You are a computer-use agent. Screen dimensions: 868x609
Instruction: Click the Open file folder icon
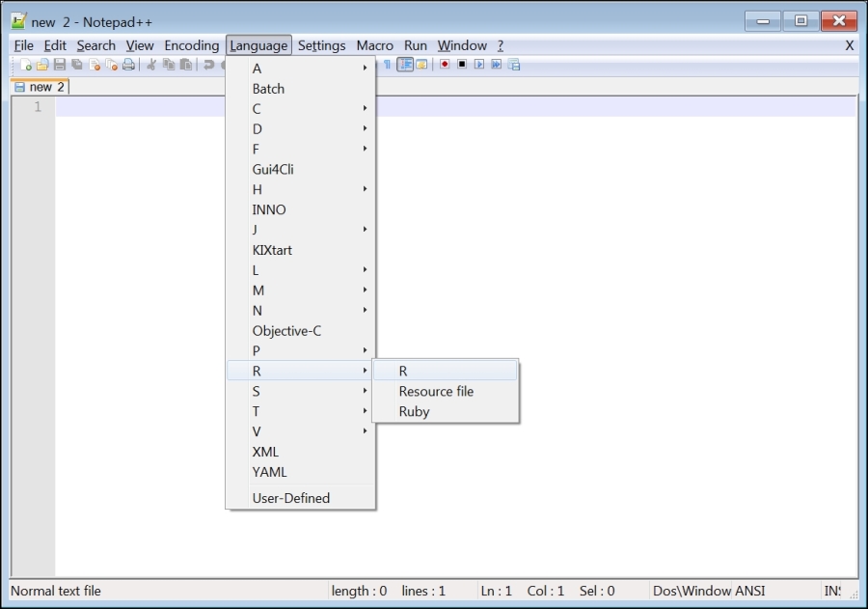tap(42, 65)
